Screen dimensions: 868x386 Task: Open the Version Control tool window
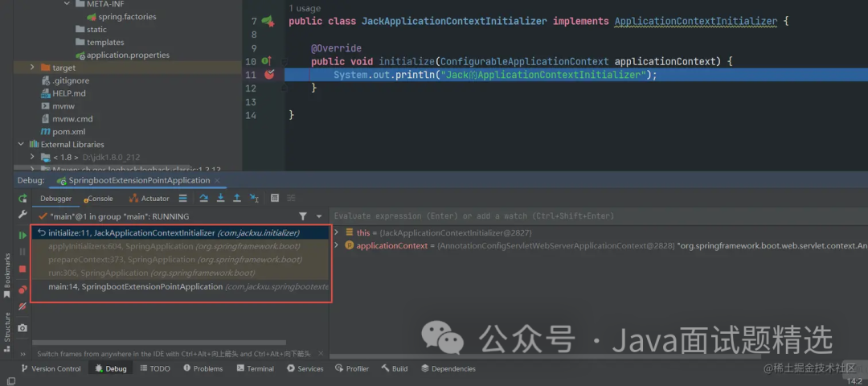(51, 369)
